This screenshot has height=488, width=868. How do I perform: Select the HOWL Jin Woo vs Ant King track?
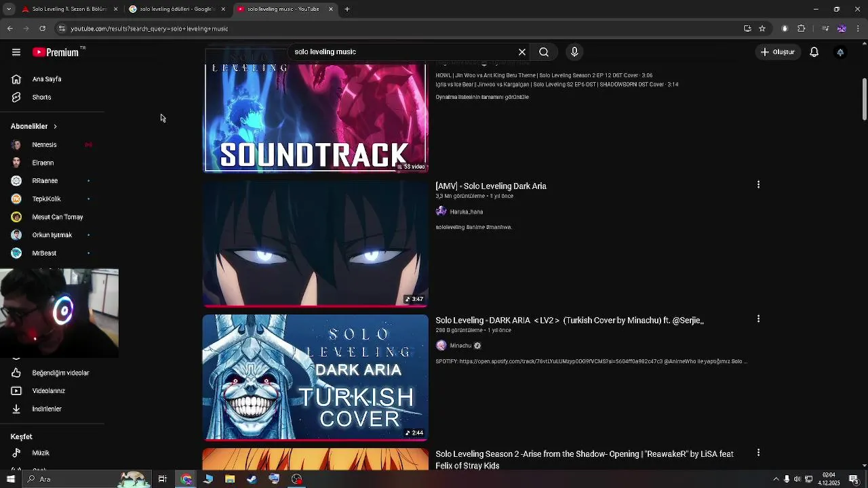[544, 76]
